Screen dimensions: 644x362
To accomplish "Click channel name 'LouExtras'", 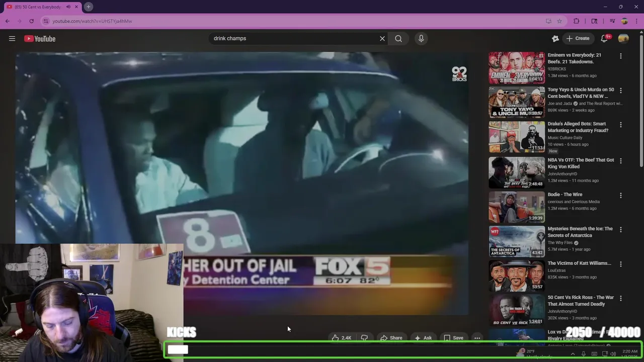I will click(x=557, y=270).
